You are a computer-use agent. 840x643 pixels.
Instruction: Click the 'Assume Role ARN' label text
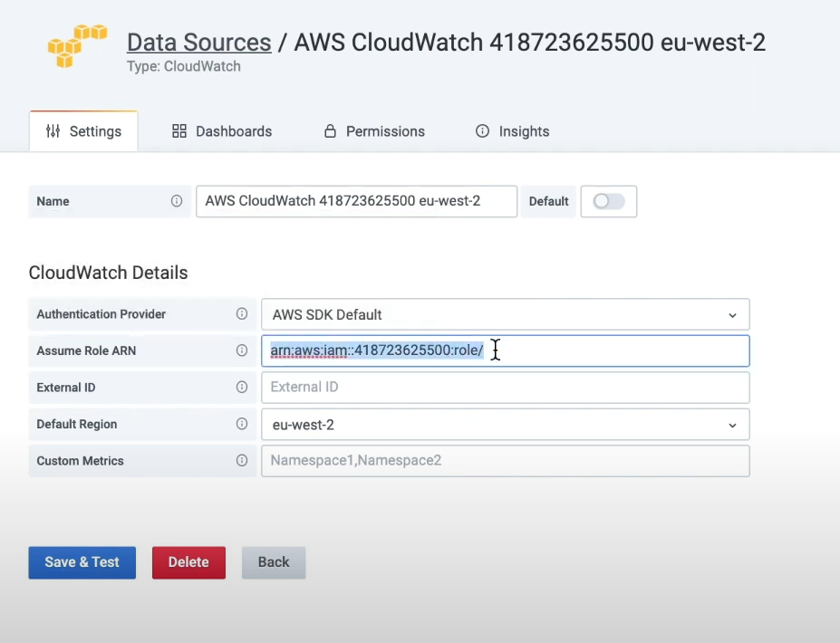click(x=86, y=350)
